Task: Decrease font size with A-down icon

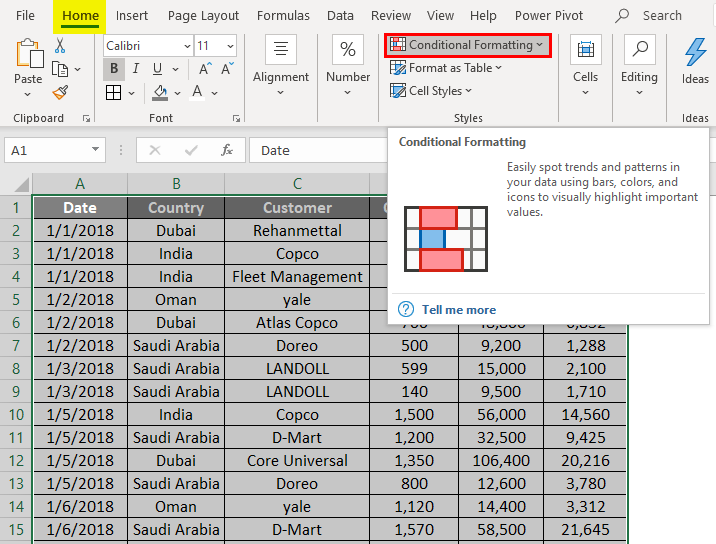Action: tap(227, 69)
